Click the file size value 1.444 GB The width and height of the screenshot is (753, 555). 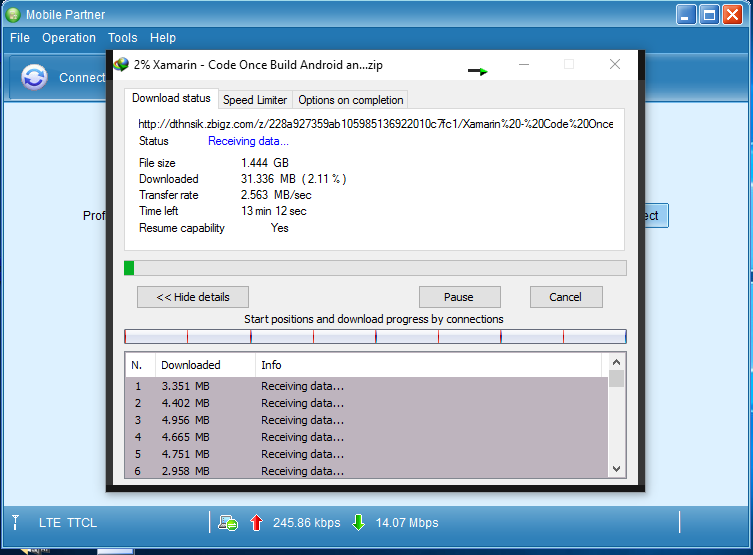(x=265, y=163)
